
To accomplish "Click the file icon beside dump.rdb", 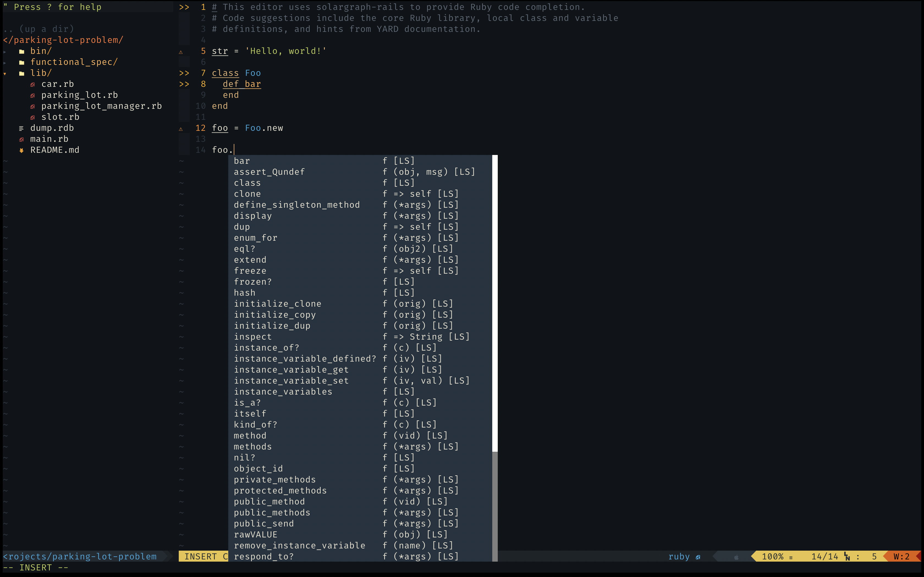I will 21,128.
